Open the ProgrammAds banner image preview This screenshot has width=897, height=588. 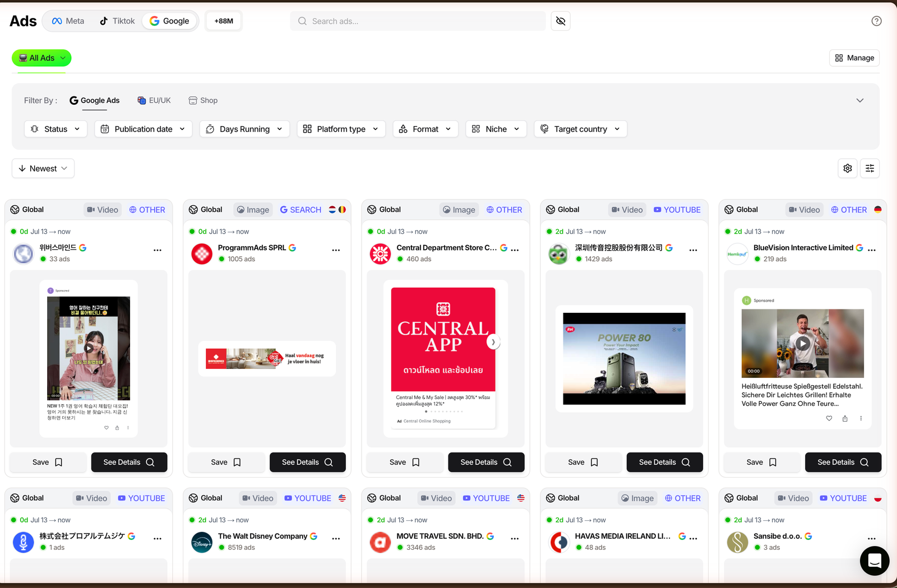(x=267, y=359)
